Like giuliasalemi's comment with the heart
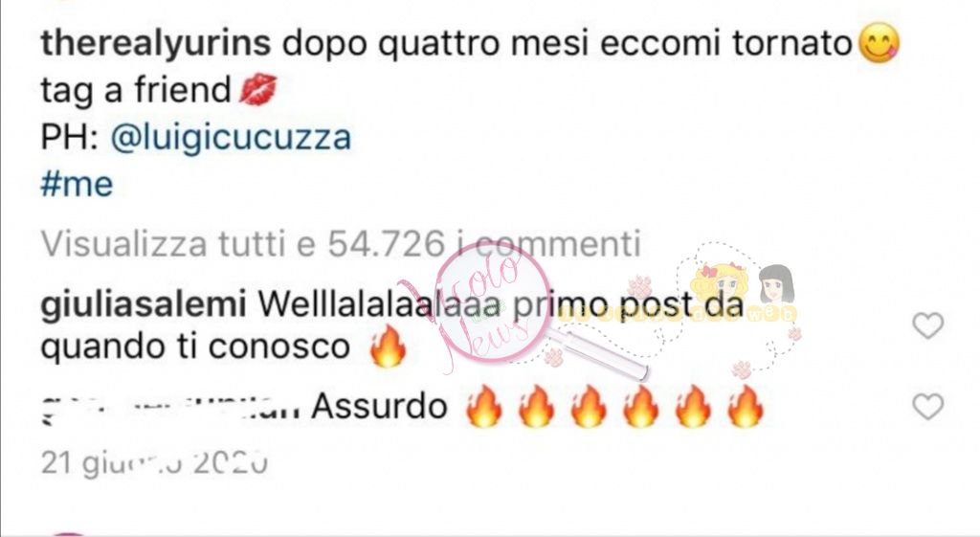This screenshot has height=537, width=980. click(x=927, y=325)
